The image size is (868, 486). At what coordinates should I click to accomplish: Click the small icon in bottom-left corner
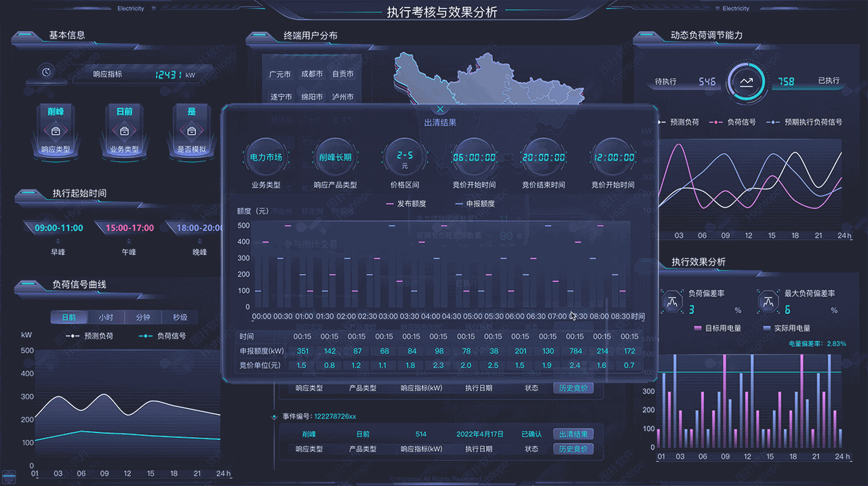click(8, 475)
